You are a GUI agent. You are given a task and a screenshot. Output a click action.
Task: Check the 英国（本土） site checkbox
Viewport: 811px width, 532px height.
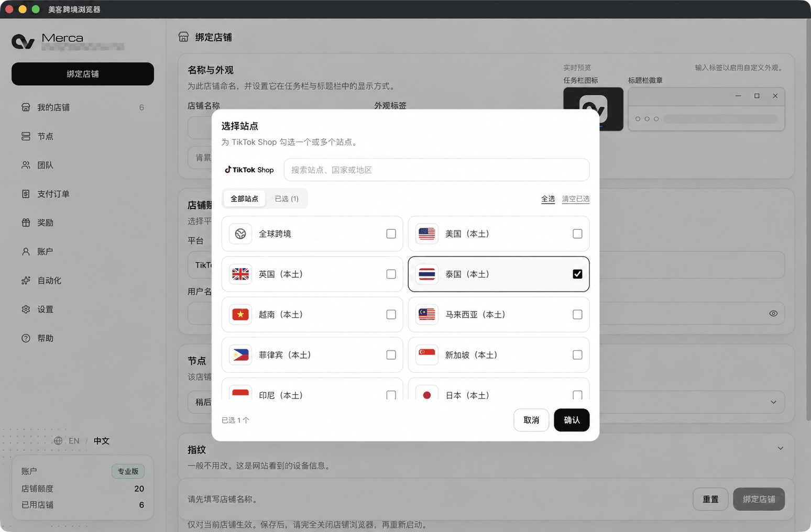click(391, 274)
